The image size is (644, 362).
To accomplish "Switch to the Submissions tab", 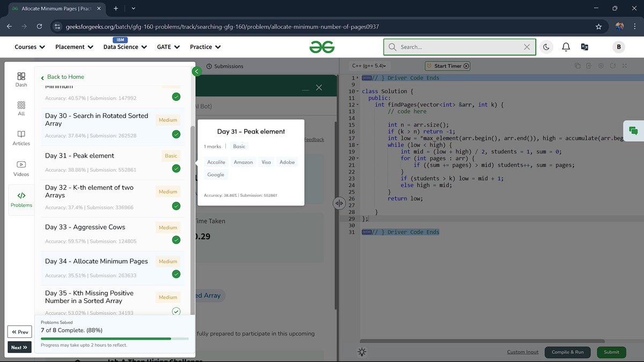I will 225,66.
